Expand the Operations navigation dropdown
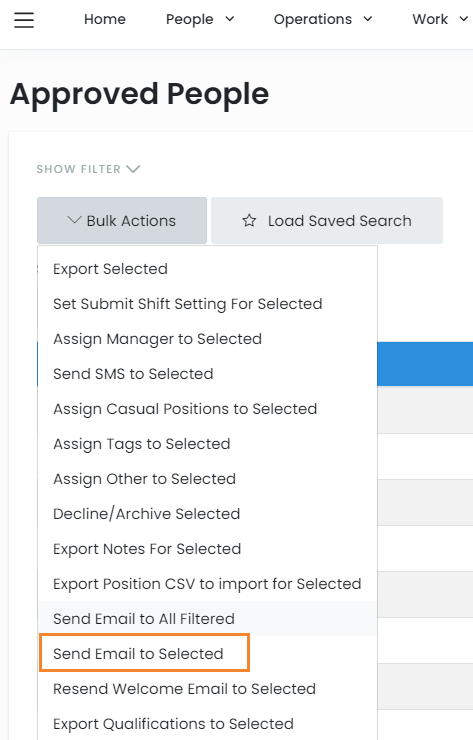Viewport: 473px width, 740px height. [323, 19]
